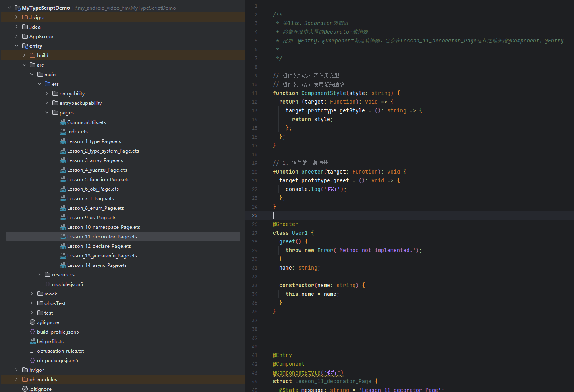Click the Lesson_4_yuanzu_Page.ets file icon
Viewport: 574px width, 392px height.
(x=63, y=170)
